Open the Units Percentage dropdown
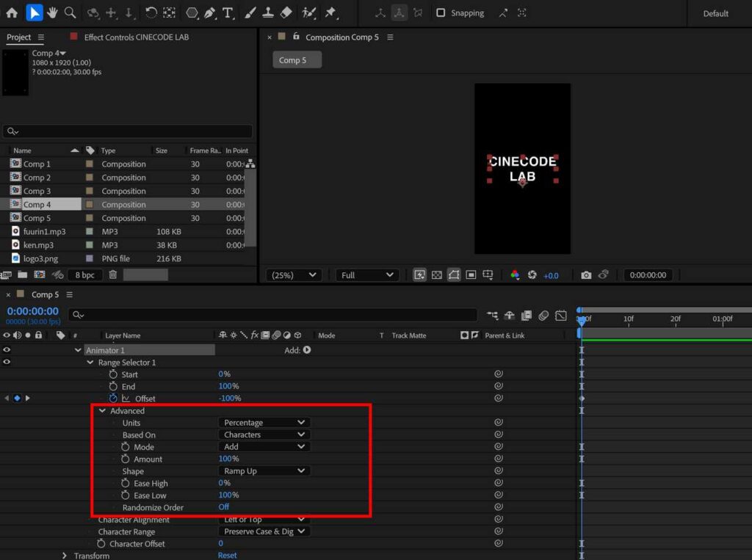 pos(264,423)
